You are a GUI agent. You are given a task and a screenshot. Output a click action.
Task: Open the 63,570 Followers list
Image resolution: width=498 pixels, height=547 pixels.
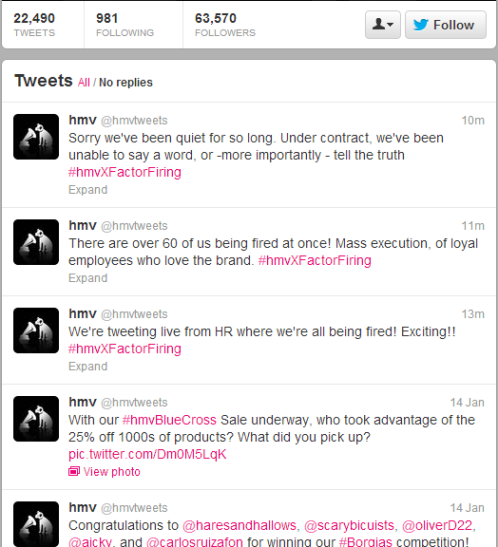tap(225, 24)
